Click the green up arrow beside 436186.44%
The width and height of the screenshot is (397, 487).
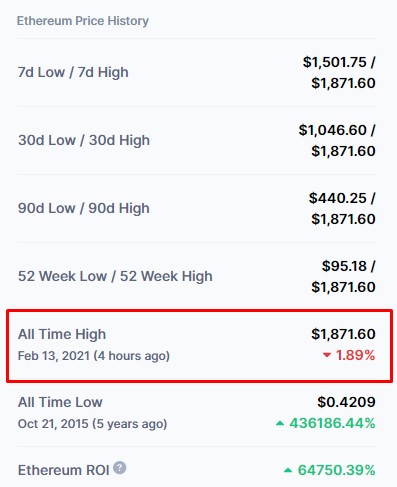pos(280,423)
